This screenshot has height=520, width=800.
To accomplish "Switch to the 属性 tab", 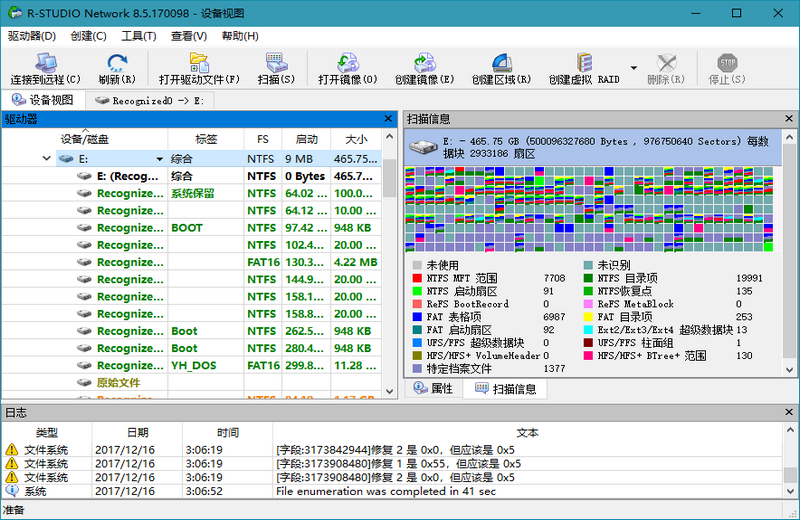I will coord(432,389).
